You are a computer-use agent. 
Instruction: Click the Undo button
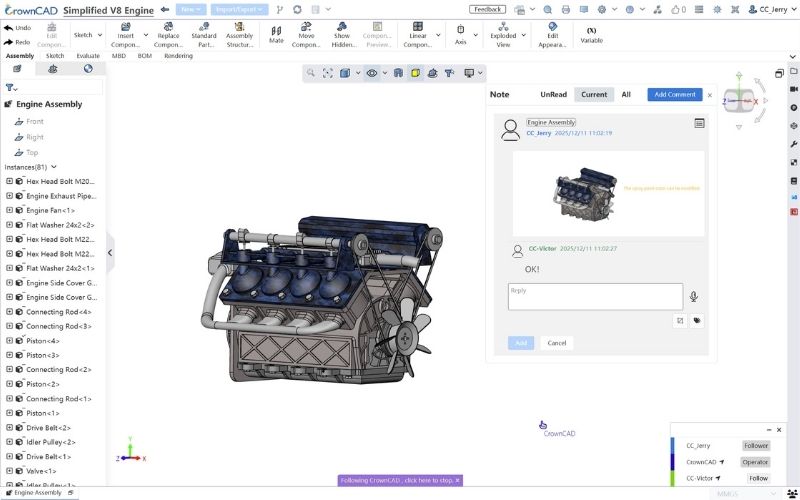click(x=17, y=28)
